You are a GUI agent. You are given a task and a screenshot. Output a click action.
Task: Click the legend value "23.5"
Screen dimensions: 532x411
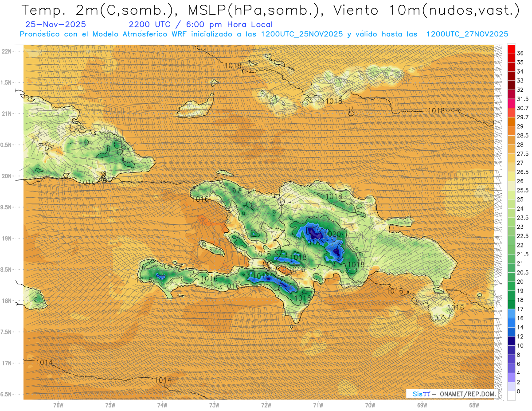[522, 218]
